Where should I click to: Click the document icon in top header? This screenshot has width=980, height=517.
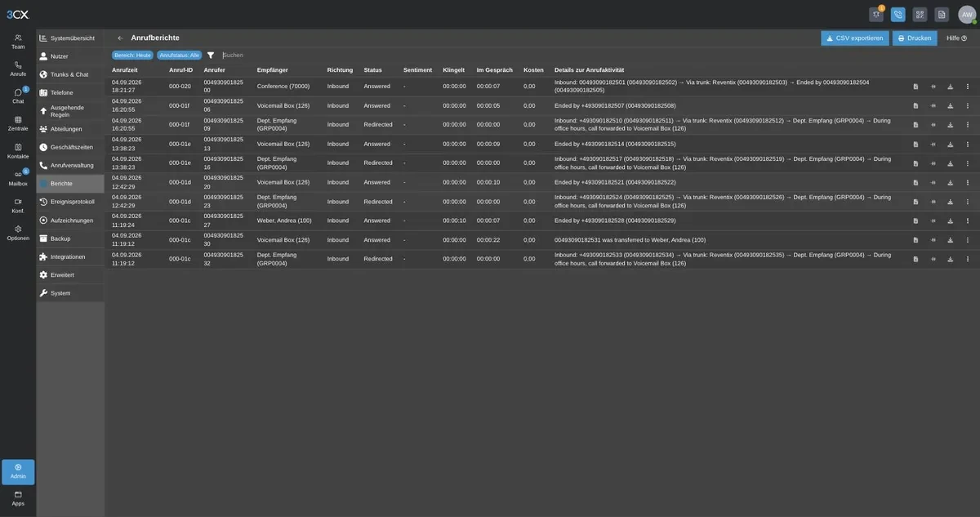(942, 15)
